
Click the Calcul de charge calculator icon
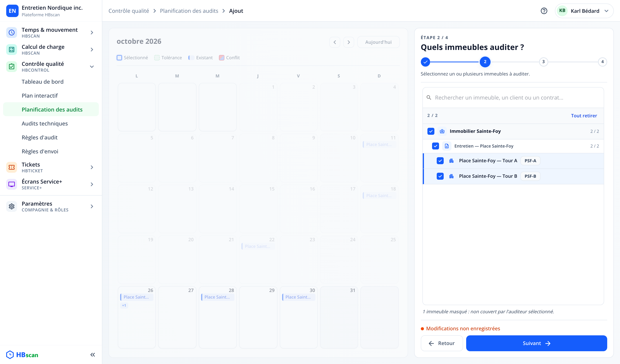12,49
